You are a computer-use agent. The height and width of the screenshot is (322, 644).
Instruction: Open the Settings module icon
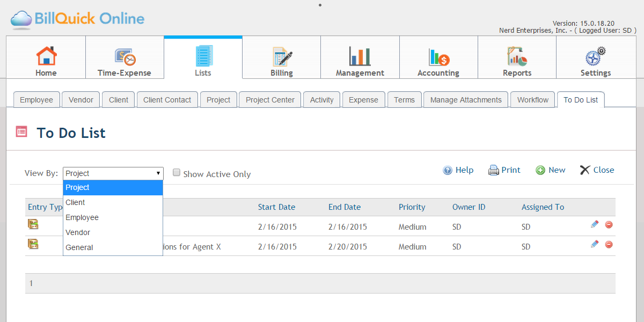click(x=595, y=56)
